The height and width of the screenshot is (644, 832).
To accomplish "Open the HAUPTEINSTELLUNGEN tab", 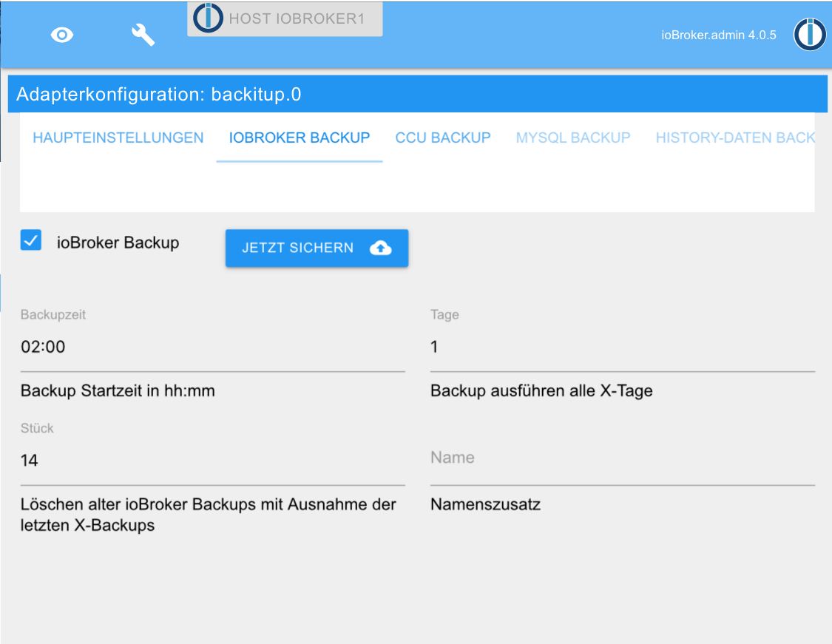I will (x=118, y=138).
